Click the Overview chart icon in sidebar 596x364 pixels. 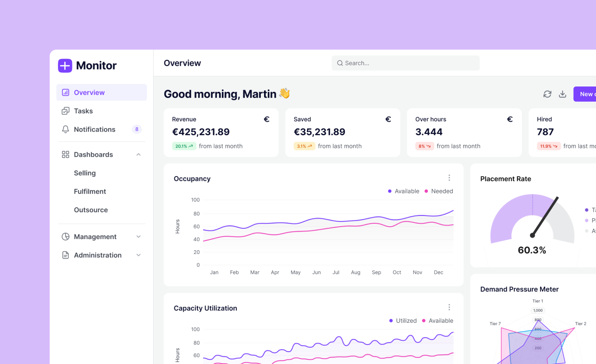[x=65, y=92]
